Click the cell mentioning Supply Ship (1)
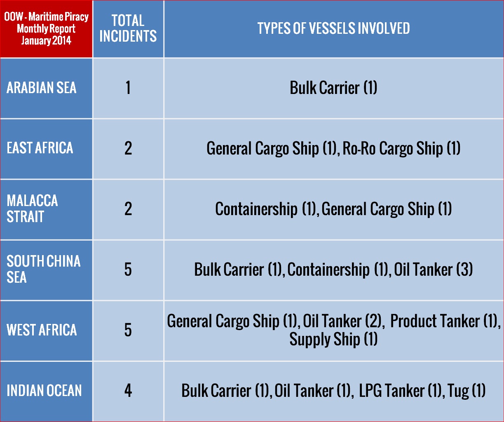The height and width of the screenshot is (422, 504). (333, 330)
